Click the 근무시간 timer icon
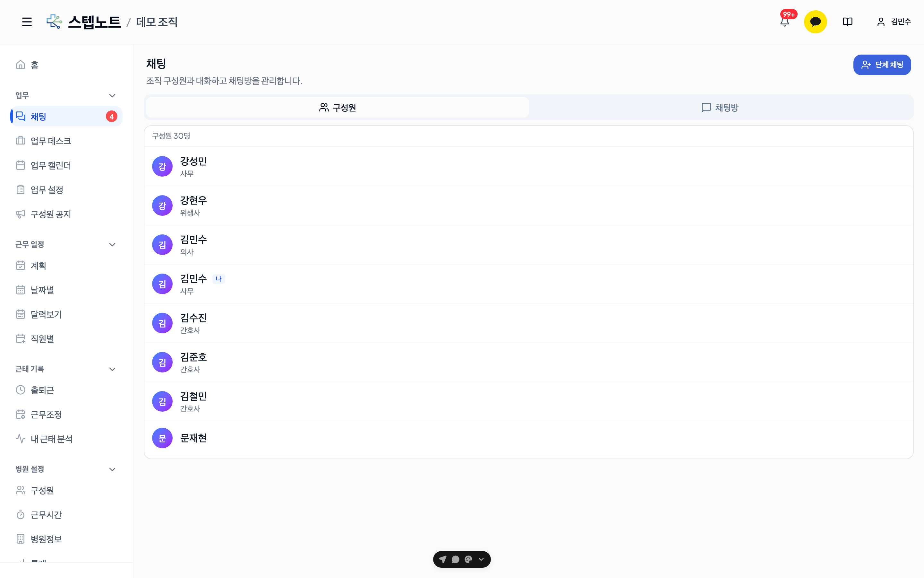924x578 pixels. coord(21,514)
